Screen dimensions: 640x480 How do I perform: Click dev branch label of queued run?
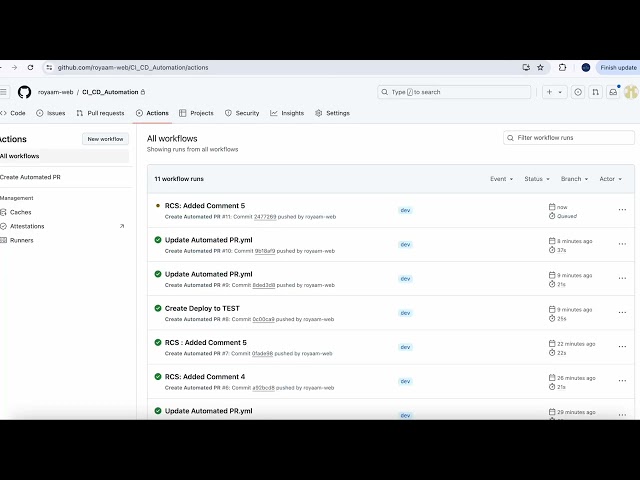(x=405, y=210)
